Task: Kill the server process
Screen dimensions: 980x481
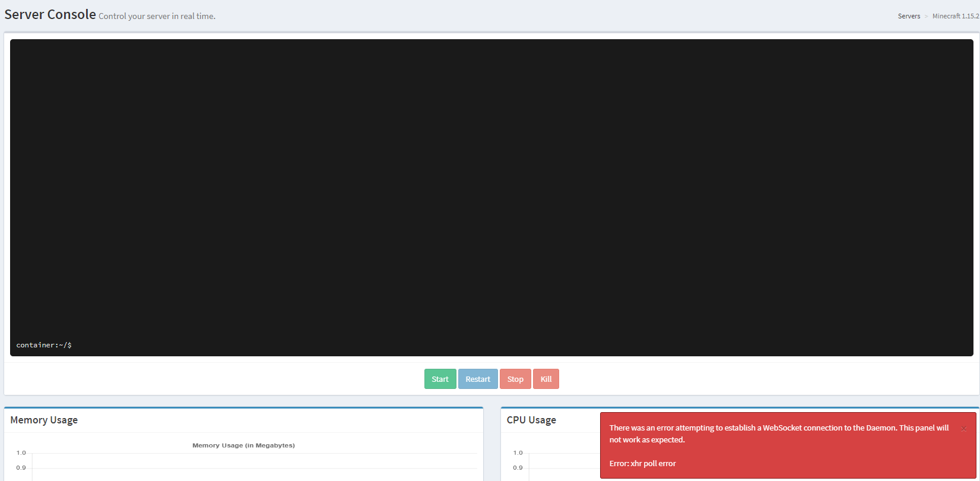Action: coord(546,379)
